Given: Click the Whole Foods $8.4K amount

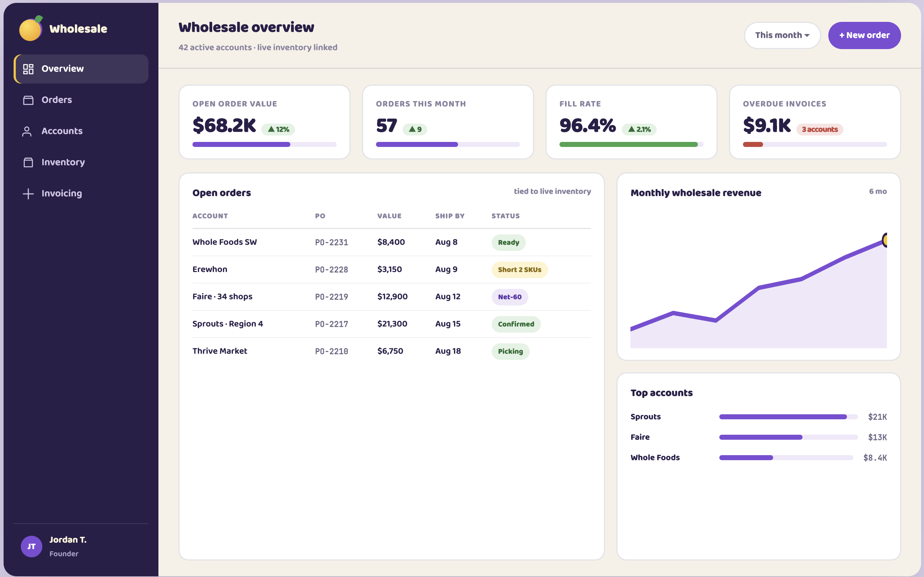Looking at the screenshot, I should coord(875,458).
